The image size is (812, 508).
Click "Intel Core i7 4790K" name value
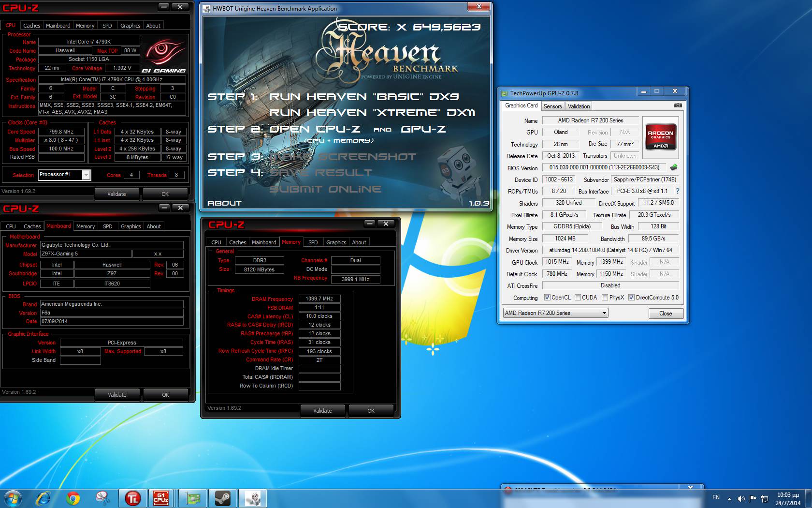pyautogui.click(x=89, y=42)
